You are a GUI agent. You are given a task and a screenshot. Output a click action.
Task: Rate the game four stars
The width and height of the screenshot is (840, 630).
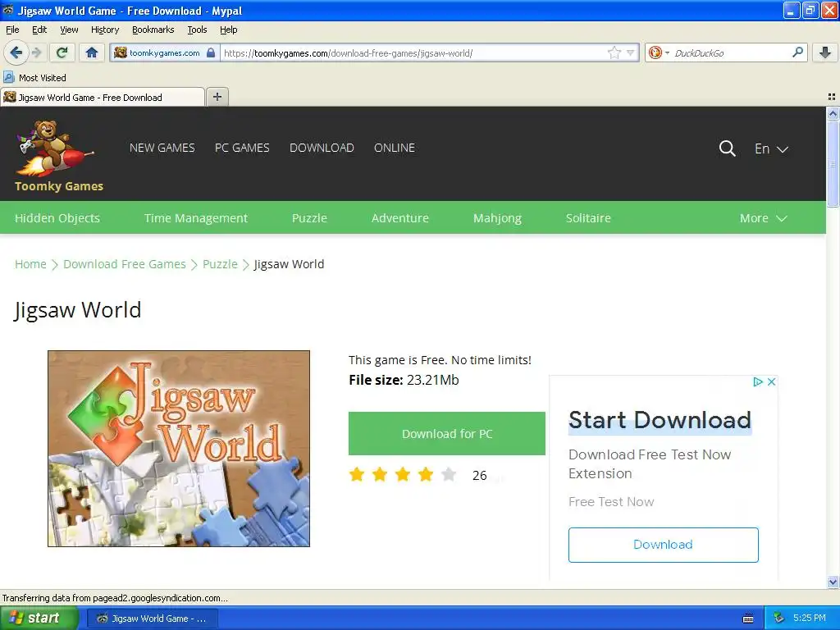(x=426, y=474)
